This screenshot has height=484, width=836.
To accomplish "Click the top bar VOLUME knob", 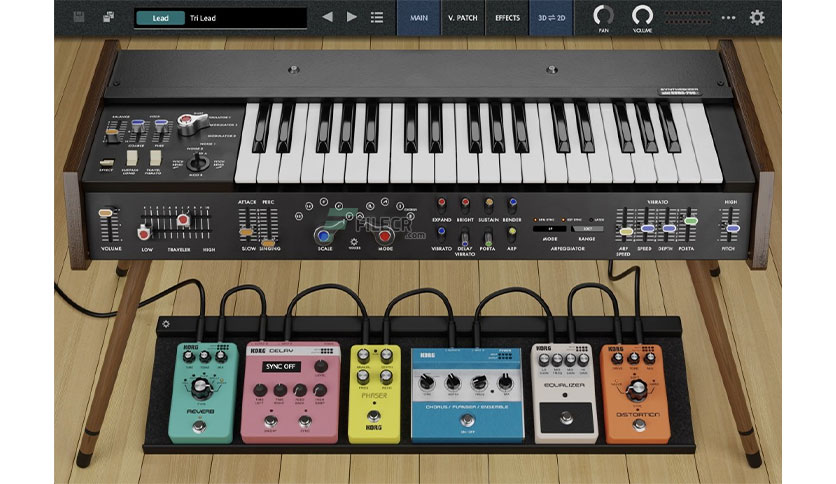I will click(642, 15).
